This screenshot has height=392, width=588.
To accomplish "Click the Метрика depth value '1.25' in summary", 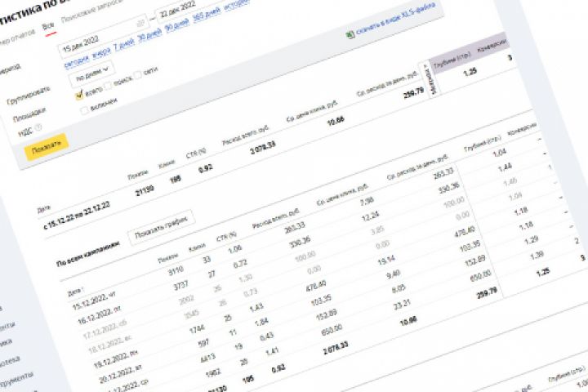I will click(x=470, y=72).
